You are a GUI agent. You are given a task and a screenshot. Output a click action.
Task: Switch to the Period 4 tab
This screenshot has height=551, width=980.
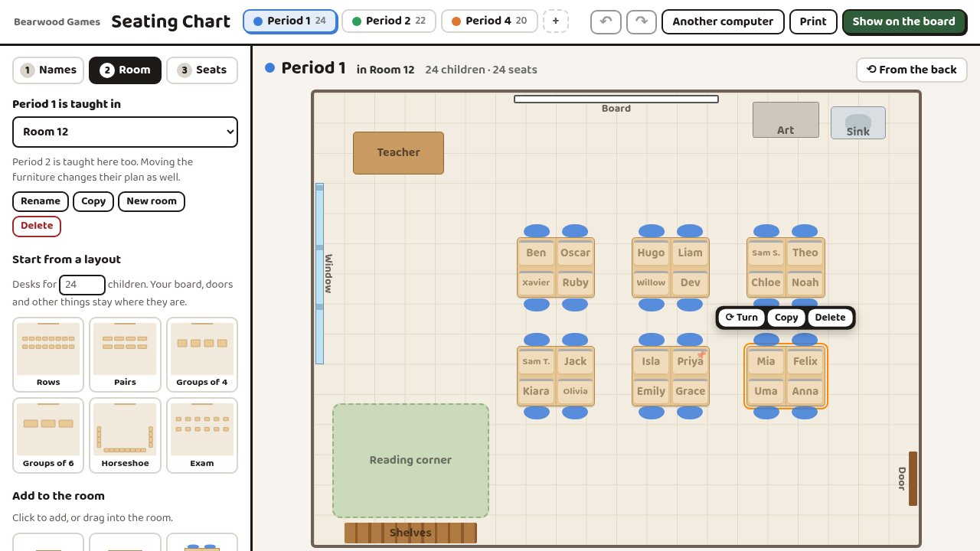(488, 21)
